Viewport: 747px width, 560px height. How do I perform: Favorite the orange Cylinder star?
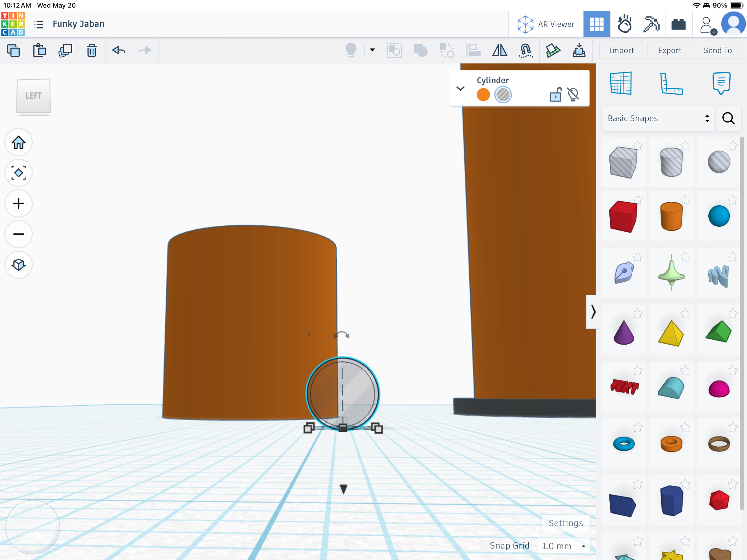685,200
